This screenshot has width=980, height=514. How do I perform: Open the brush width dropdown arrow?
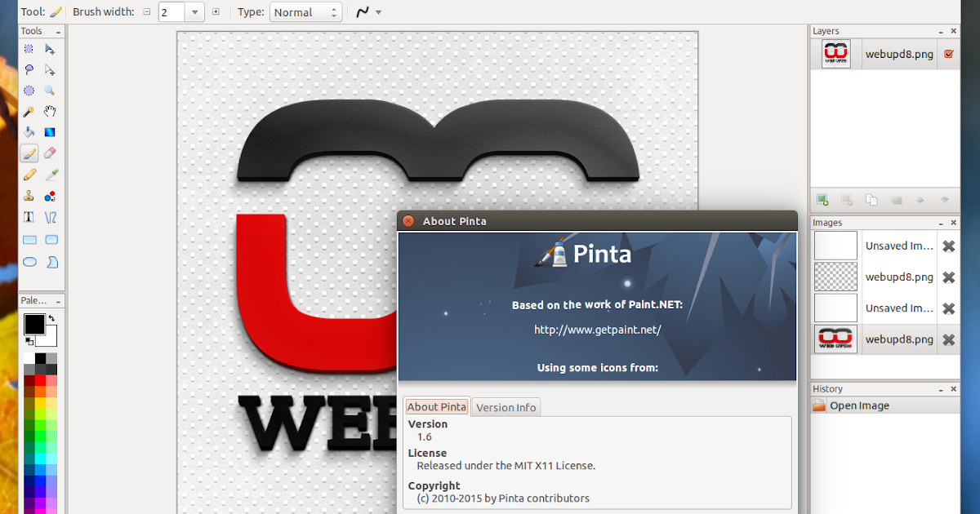[194, 11]
